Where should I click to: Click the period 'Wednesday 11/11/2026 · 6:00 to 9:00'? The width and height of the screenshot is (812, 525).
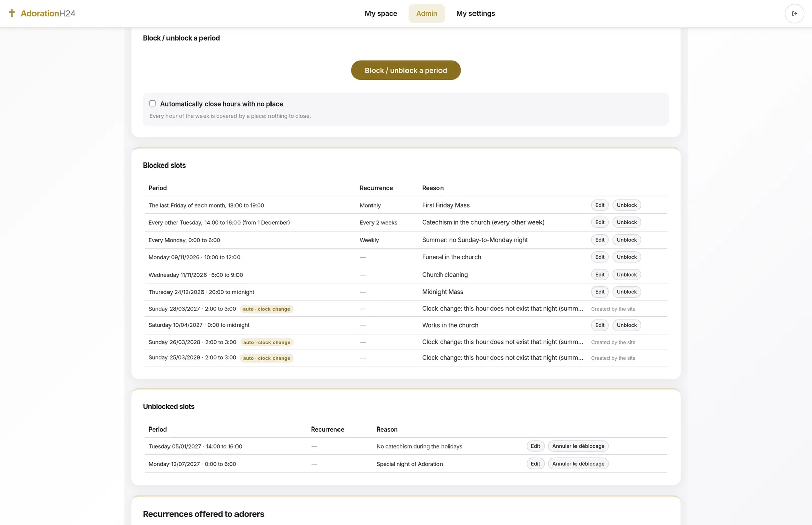pos(196,275)
